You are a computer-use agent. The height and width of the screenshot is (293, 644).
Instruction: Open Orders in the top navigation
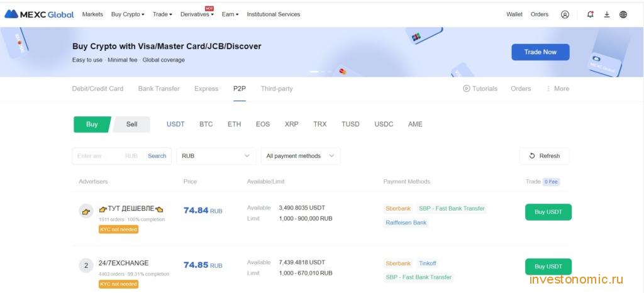(x=539, y=14)
